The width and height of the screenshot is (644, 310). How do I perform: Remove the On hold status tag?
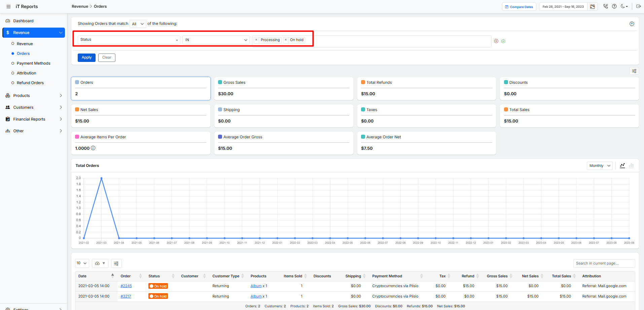pos(286,40)
